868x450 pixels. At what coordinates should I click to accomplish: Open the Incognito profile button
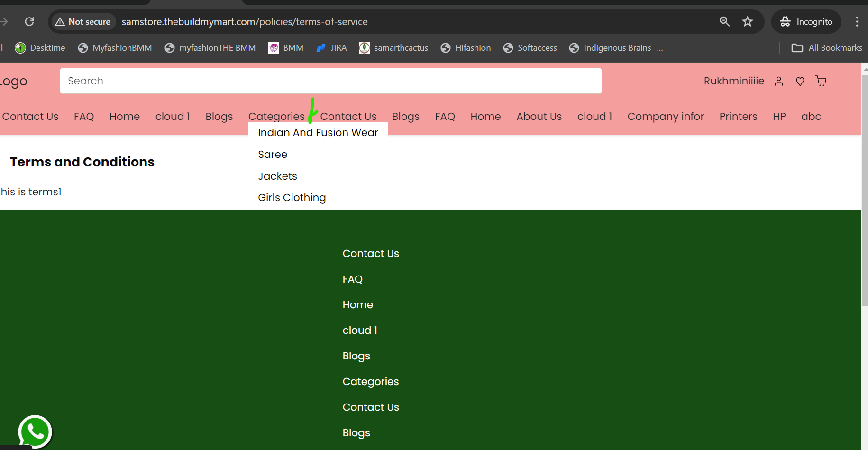coord(806,22)
